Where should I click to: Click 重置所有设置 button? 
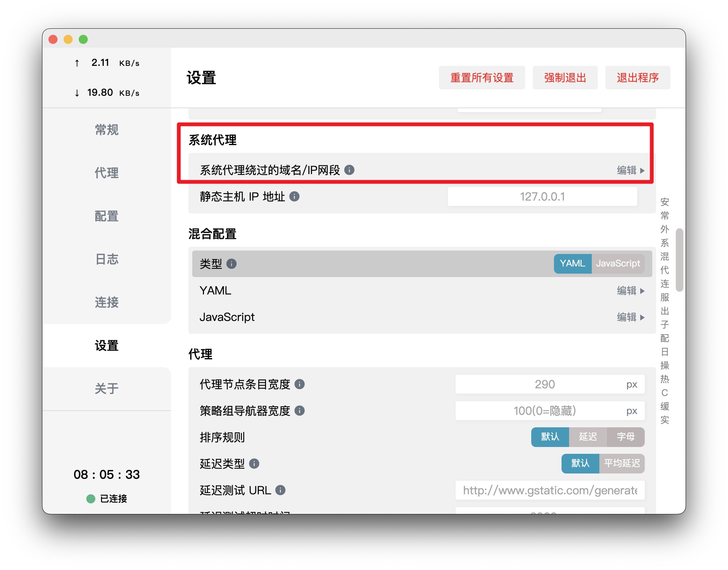[481, 78]
